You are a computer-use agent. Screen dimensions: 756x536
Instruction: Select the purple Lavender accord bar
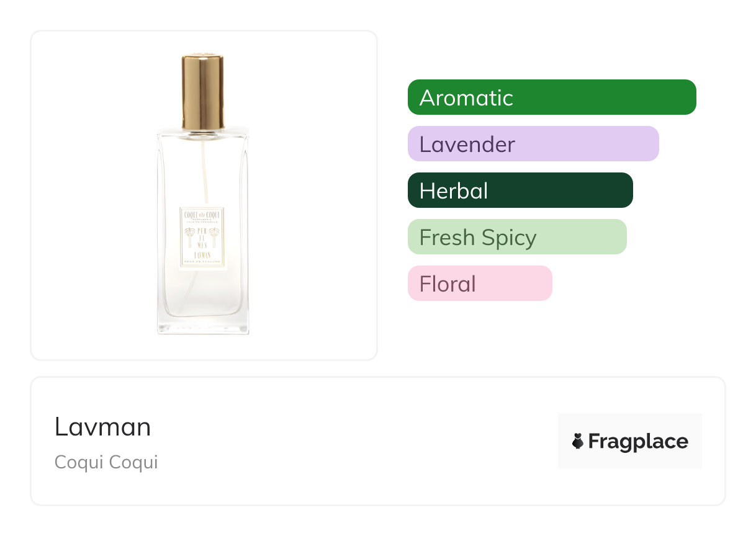coord(533,144)
